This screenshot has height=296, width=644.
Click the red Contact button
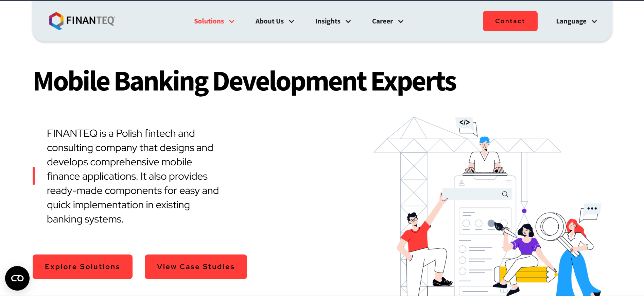coord(510,21)
